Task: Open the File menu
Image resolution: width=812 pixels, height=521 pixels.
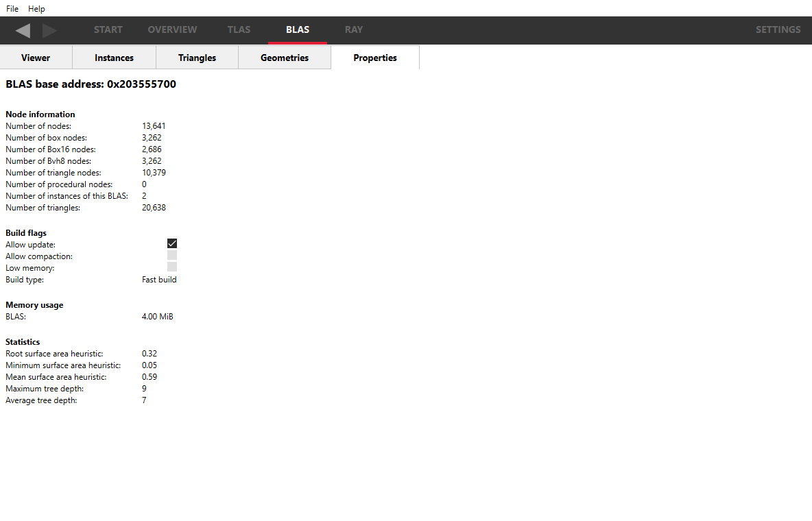Action: point(12,9)
